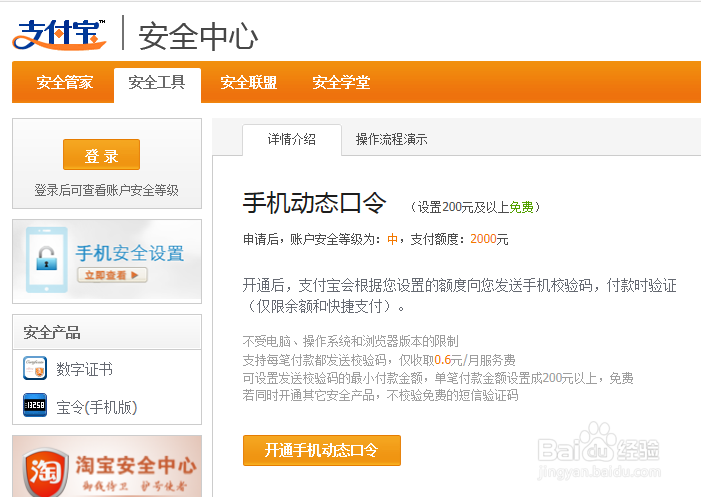Click the 淘 shield icon
The width and height of the screenshot is (701, 497).
click(x=46, y=473)
